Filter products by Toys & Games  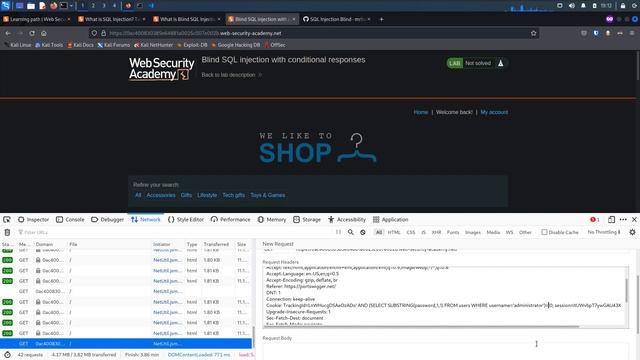268,195
